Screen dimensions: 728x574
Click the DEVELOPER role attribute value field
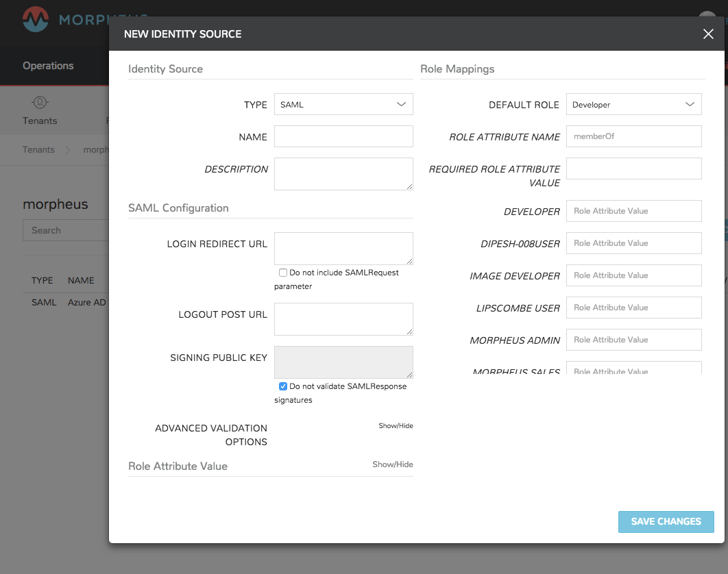point(634,211)
